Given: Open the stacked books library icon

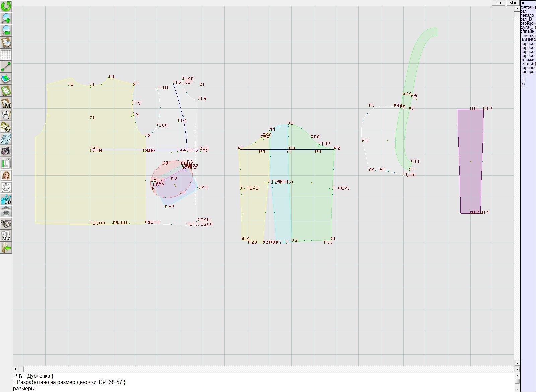Looking at the screenshot, I should click(x=6, y=223).
